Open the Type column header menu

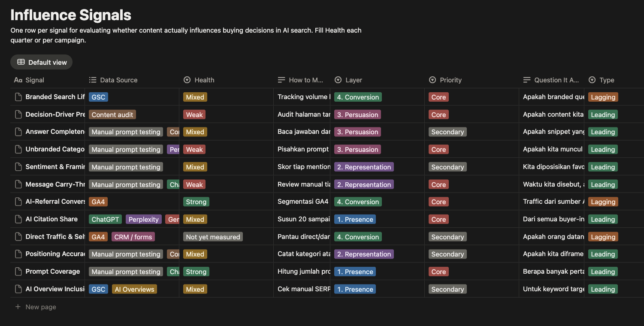[614, 80]
